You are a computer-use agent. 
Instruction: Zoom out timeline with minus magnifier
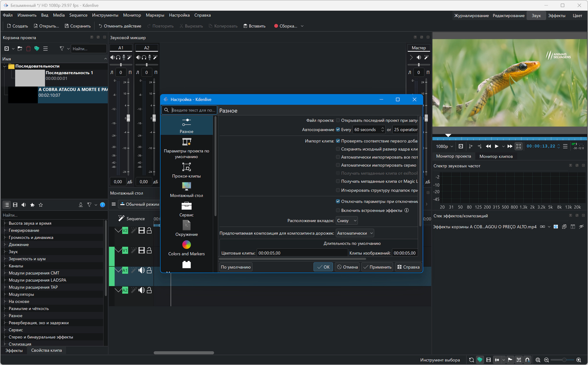[x=546, y=360]
